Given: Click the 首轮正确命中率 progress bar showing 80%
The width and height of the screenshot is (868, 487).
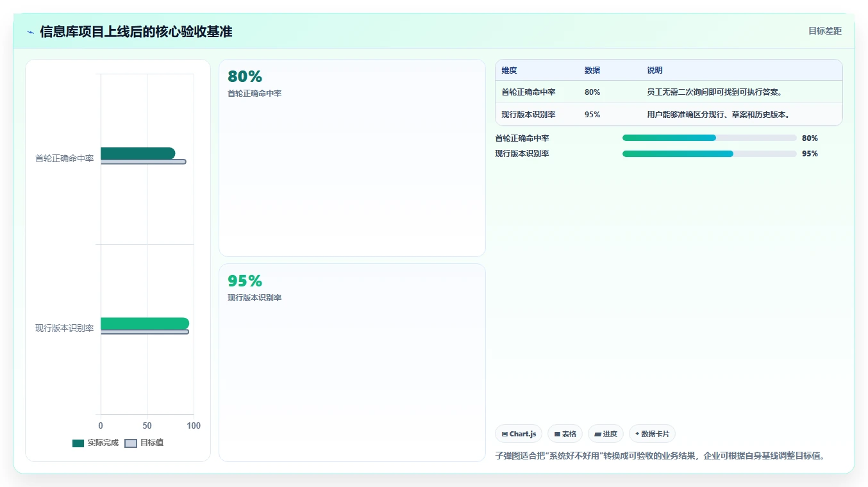Looking at the screenshot, I should point(710,138).
